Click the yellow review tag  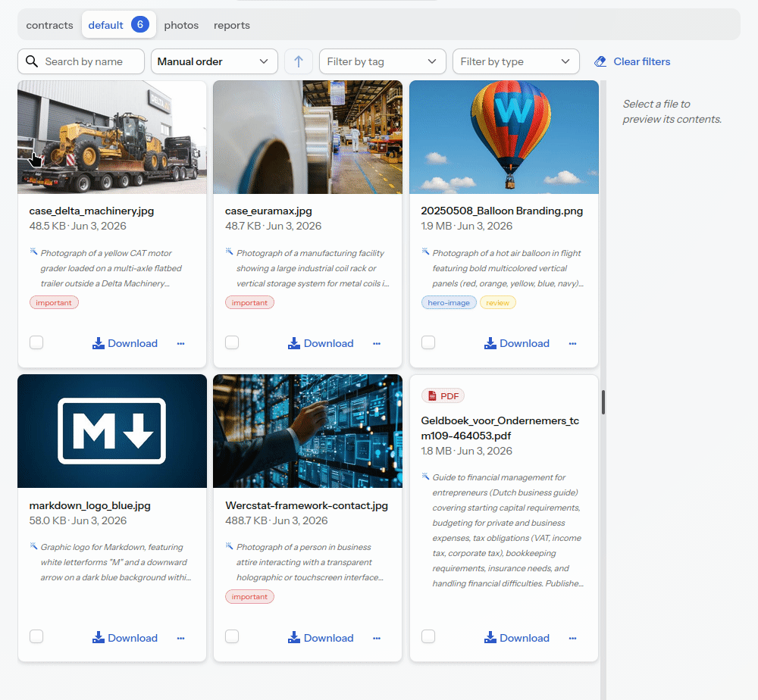click(x=497, y=302)
